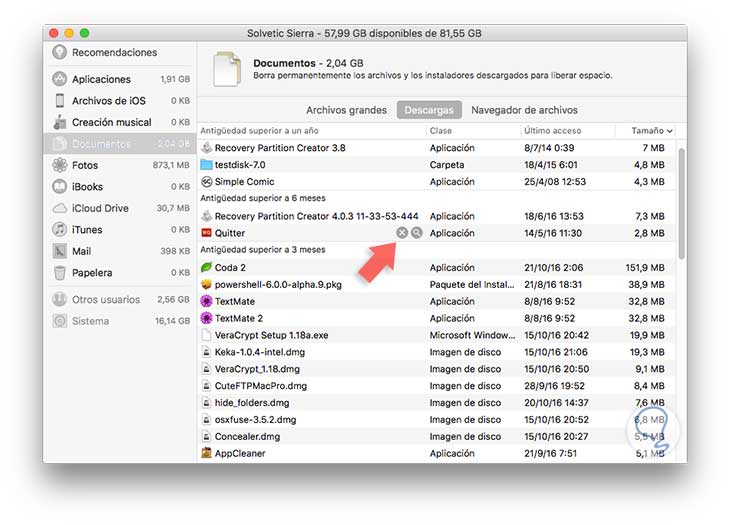Viewport: 730px width, 525px height.
Task: Select the iTunes music note icon
Action: click(60, 229)
